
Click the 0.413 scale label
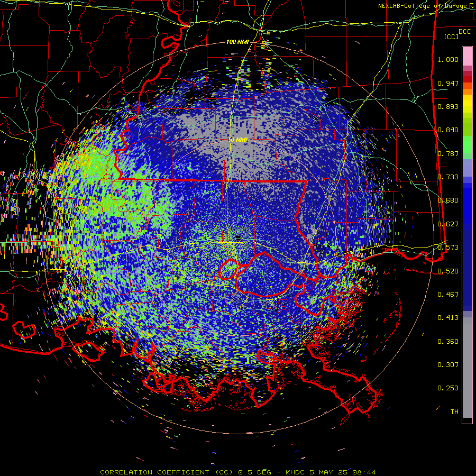coord(448,318)
